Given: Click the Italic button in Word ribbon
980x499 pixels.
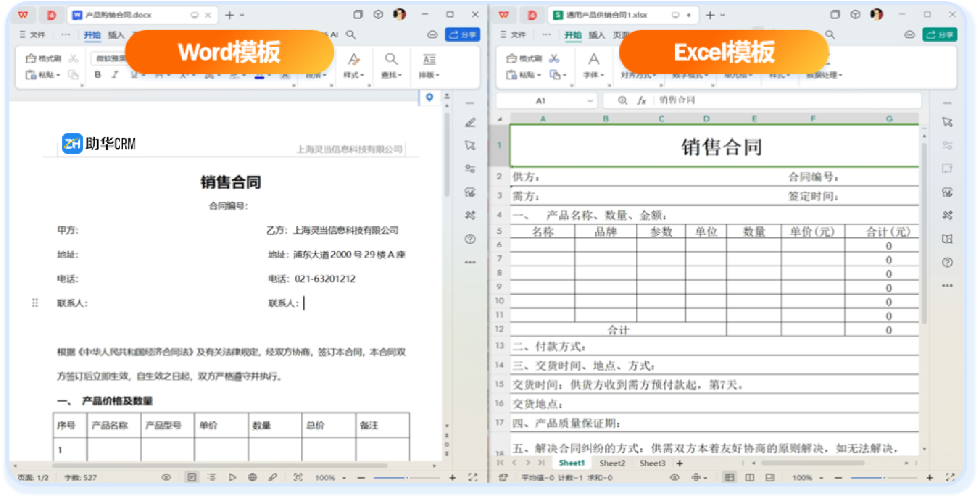Looking at the screenshot, I should click(115, 74).
